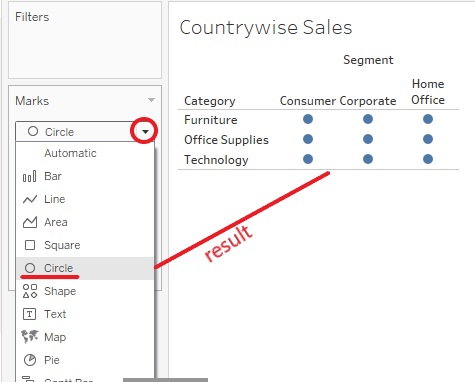Select highlighted Circle menu entry
475x382 pixels.
pos(85,268)
